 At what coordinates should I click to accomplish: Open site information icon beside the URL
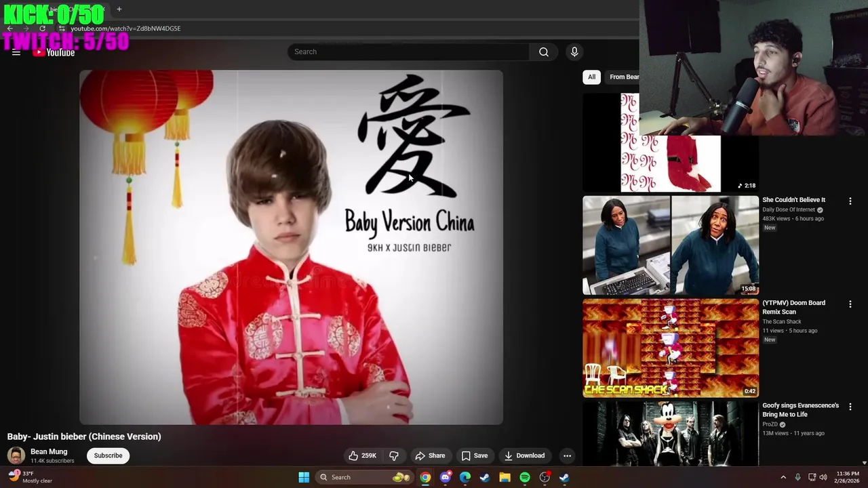coord(62,28)
